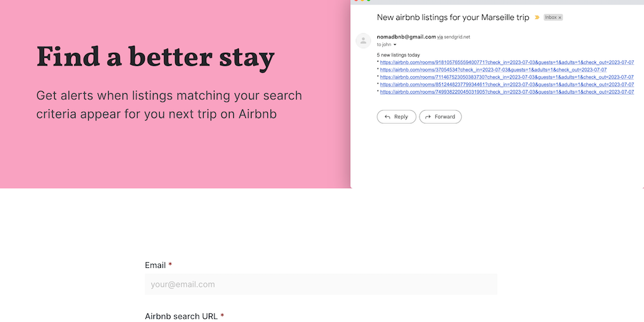Click the Airbnb search URL label

click(x=181, y=316)
